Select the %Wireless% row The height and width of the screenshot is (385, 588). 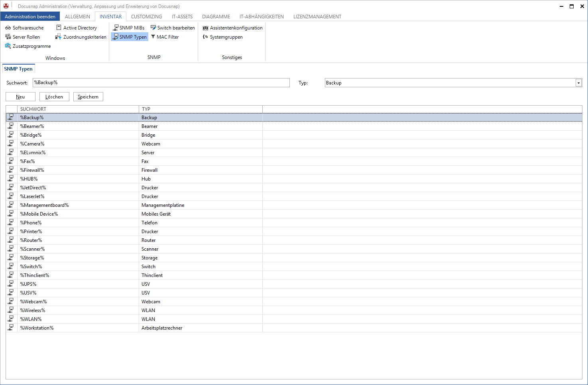coord(294,310)
